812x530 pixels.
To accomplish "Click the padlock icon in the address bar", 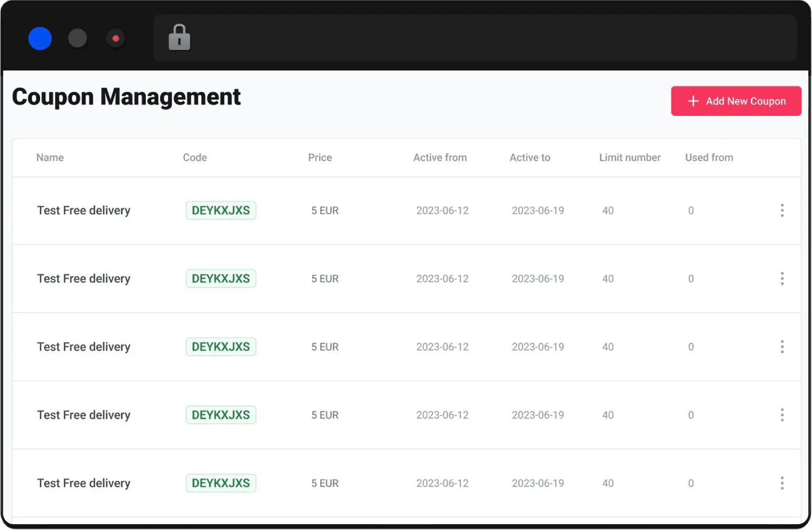I will [179, 38].
